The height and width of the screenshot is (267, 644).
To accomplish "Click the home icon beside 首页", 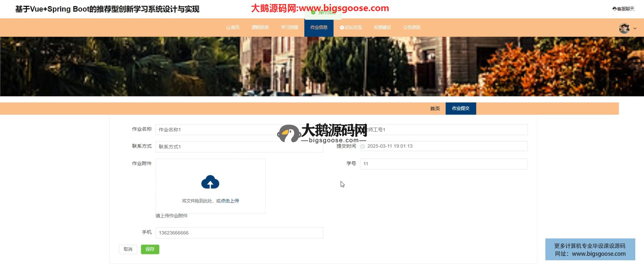I will coord(228,28).
